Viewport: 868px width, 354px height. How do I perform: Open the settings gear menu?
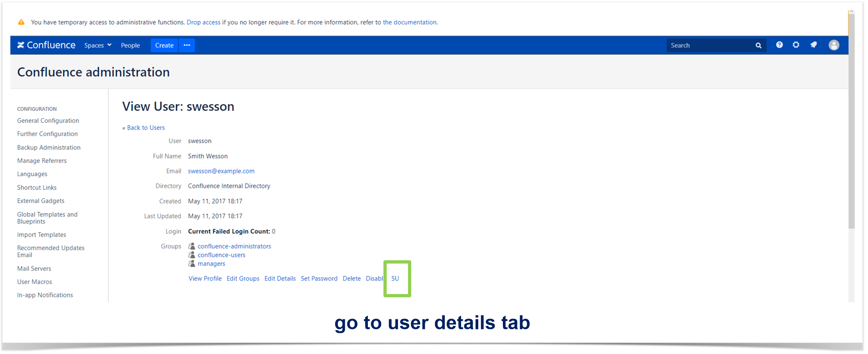point(796,45)
